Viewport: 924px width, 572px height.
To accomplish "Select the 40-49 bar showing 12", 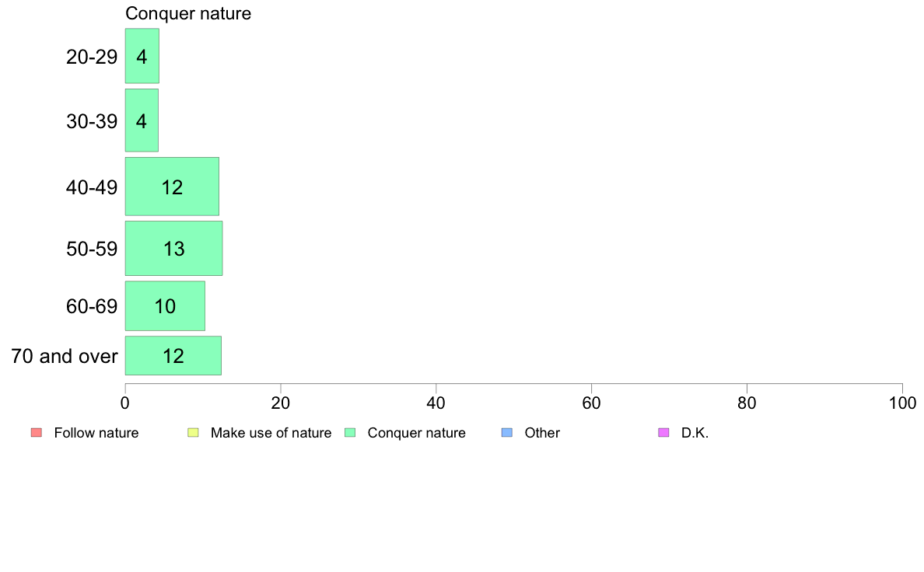I will pos(172,187).
